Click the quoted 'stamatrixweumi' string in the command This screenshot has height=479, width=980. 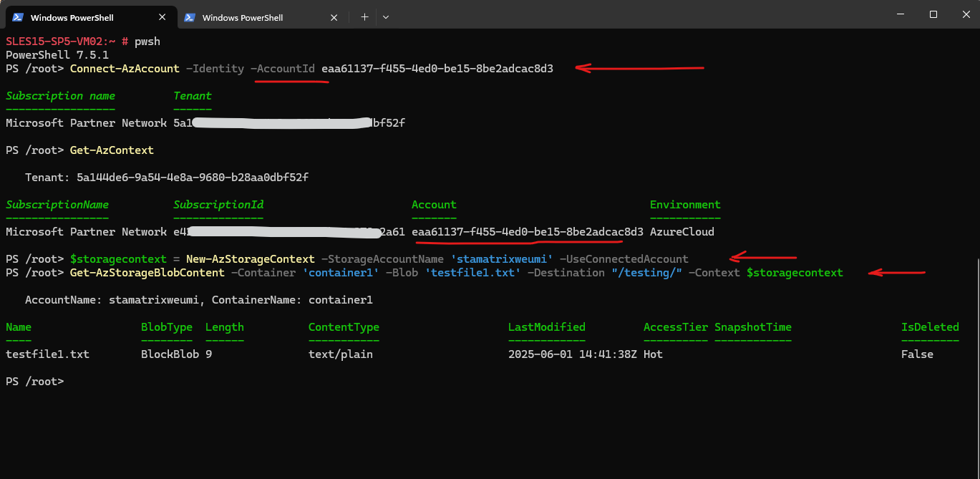pyautogui.click(x=502, y=259)
